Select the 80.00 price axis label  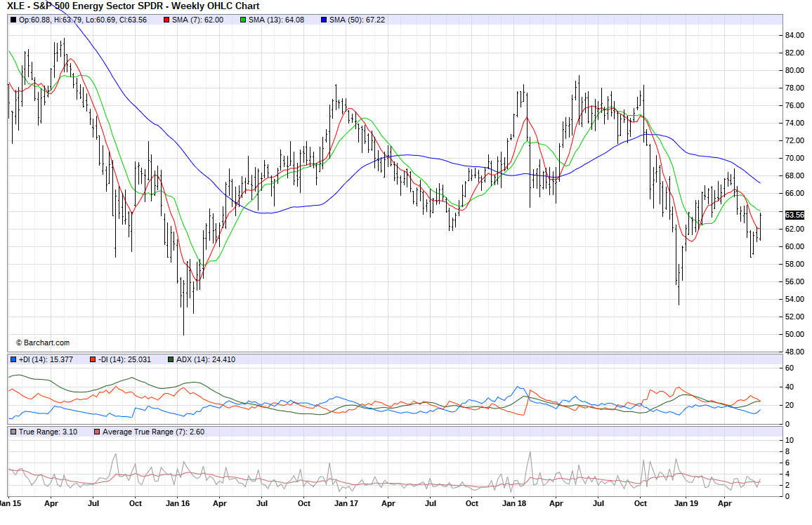click(x=795, y=70)
